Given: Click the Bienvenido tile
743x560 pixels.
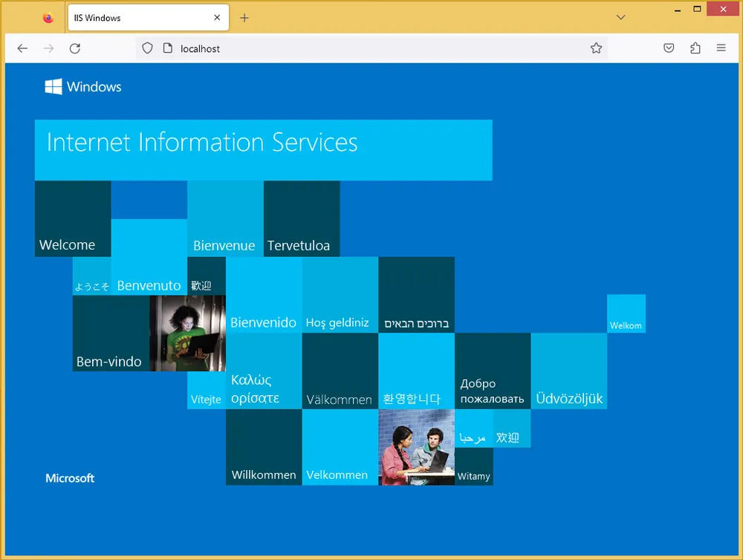Looking at the screenshot, I should click(264, 295).
